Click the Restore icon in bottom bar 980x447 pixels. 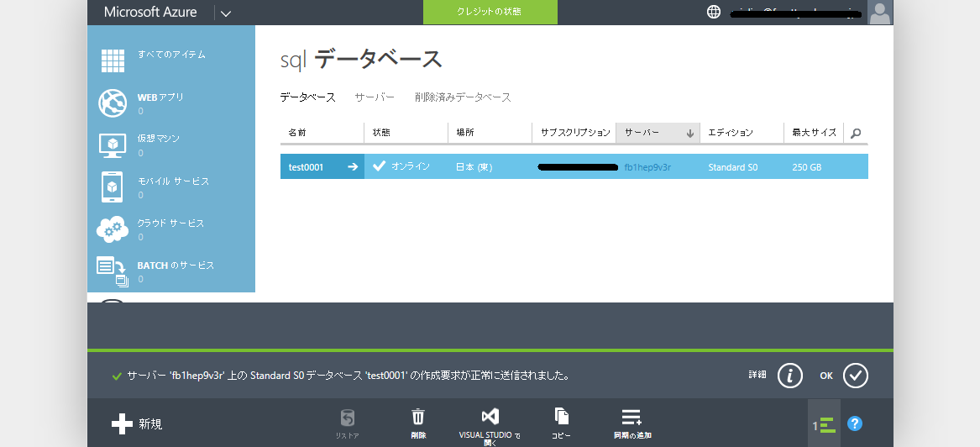coord(348,418)
